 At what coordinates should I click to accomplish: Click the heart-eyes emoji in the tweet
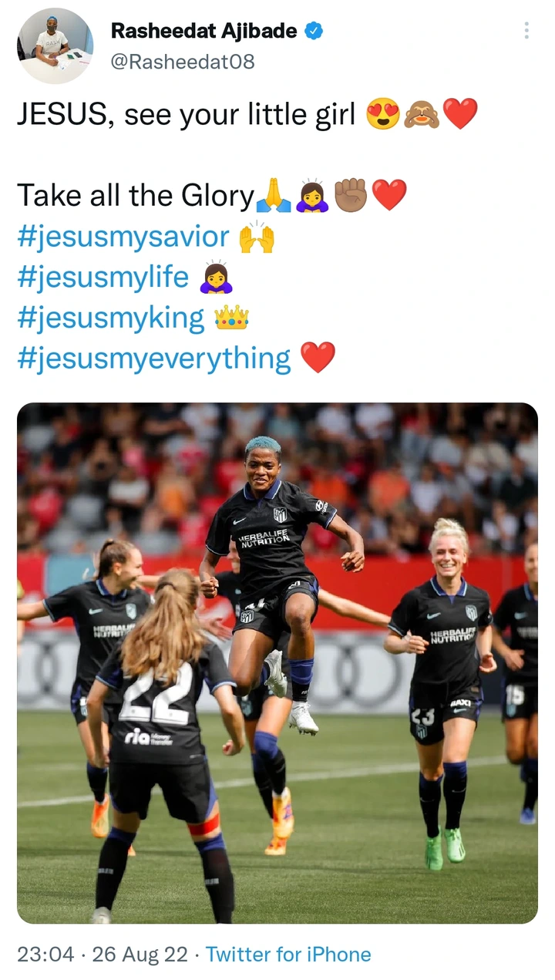tap(383, 114)
